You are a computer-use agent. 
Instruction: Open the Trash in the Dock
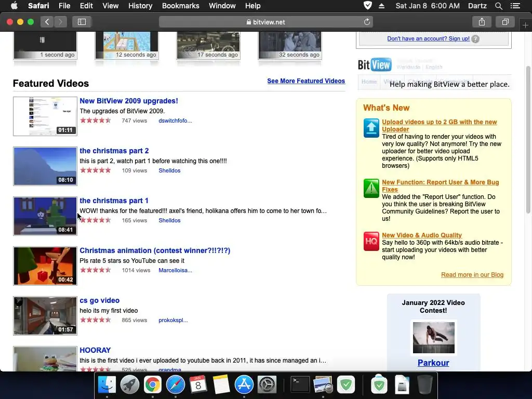(x=425, y=385)
